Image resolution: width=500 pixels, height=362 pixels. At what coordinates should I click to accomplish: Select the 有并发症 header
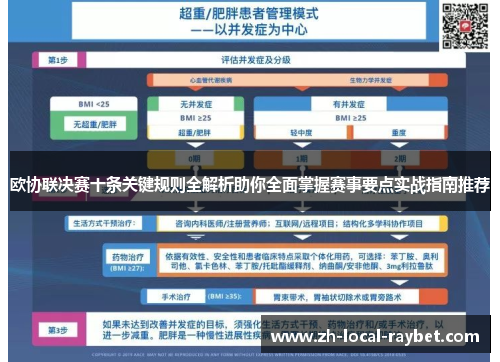[349, 104]
